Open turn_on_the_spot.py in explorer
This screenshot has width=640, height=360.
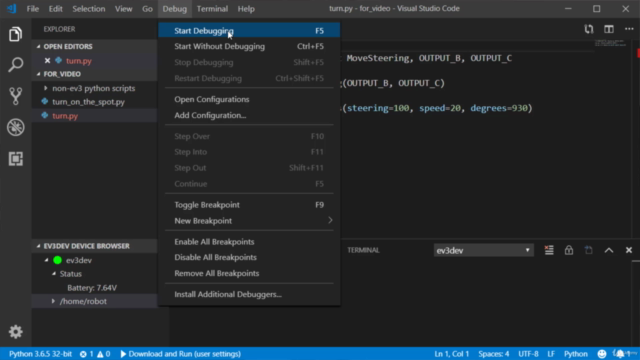[x=95, y=102]
